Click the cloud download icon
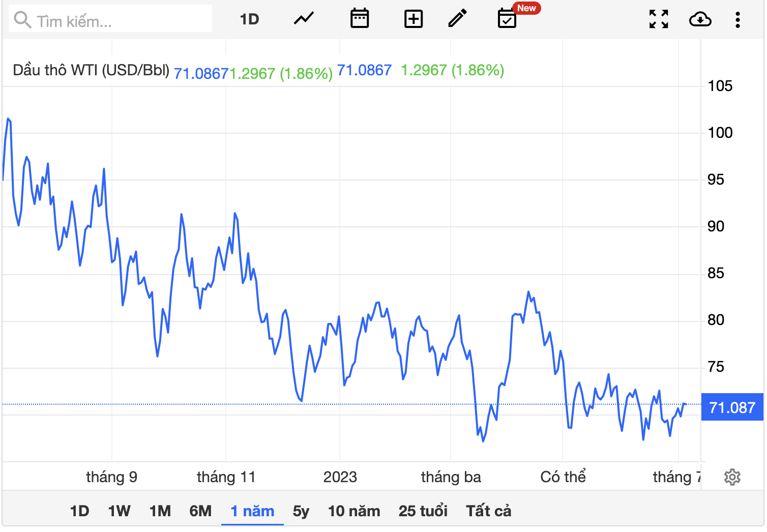The width and height of the screenshot is (767, 532). (700, 19)
